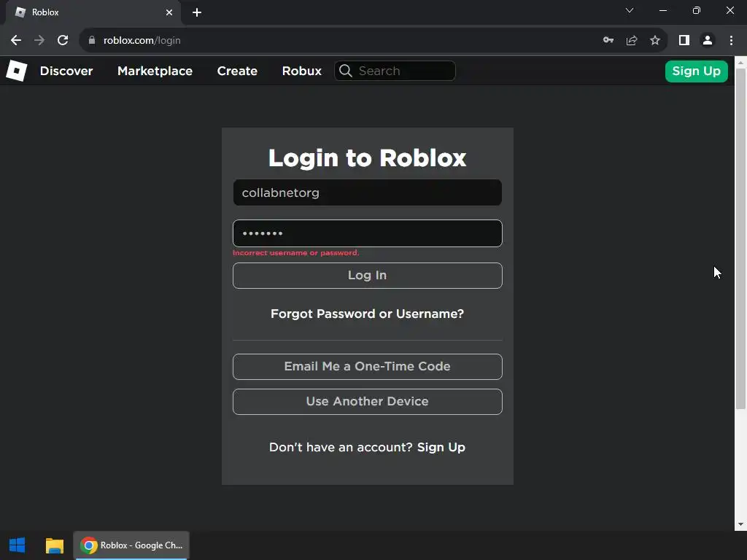Open File Explorer from taskbar
The image size is (747, 560).
pos(54,545)
